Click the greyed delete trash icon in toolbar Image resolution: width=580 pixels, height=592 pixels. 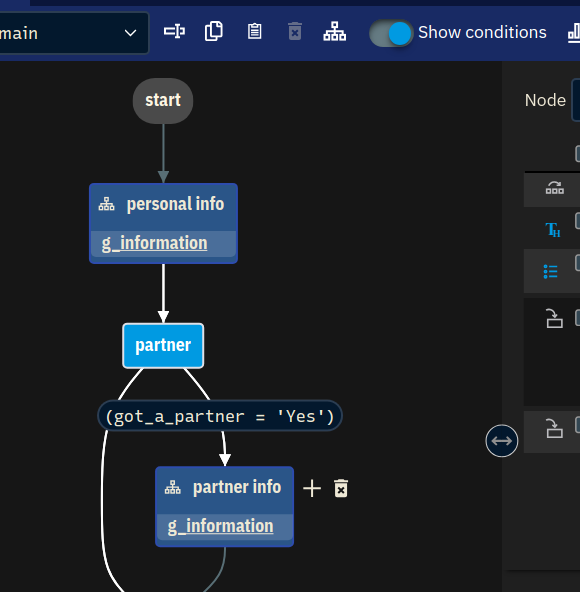295,31
